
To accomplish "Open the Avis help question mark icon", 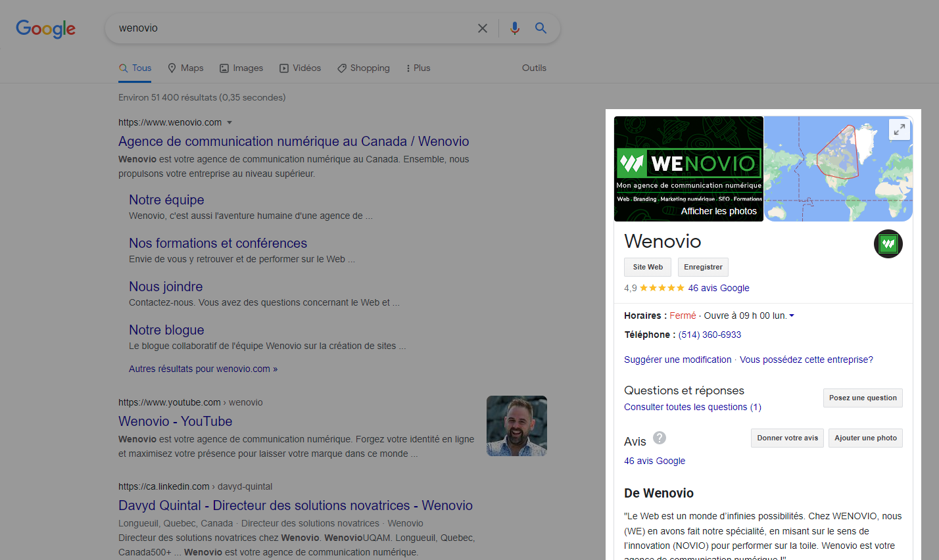I will tap(660, 438).
